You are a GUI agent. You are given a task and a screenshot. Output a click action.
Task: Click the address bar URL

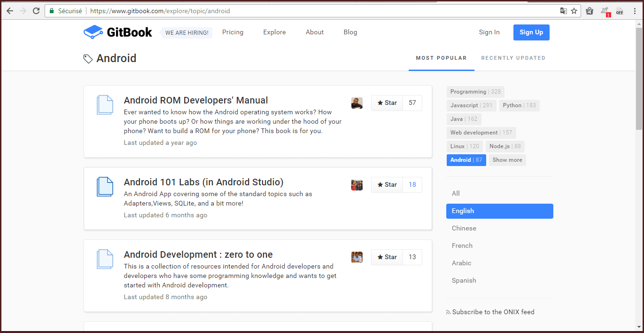coord(160,11)
